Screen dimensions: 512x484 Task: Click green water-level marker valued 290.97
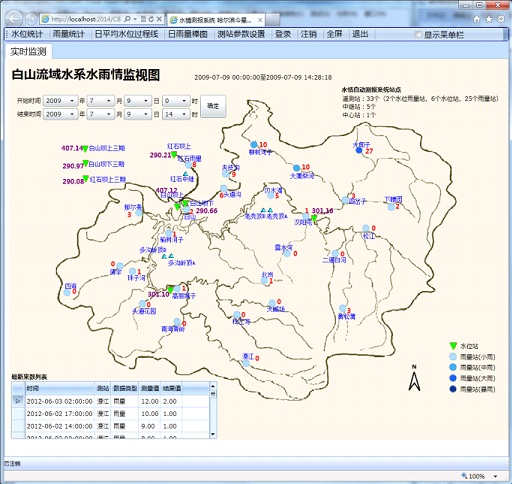coord(86,163)
